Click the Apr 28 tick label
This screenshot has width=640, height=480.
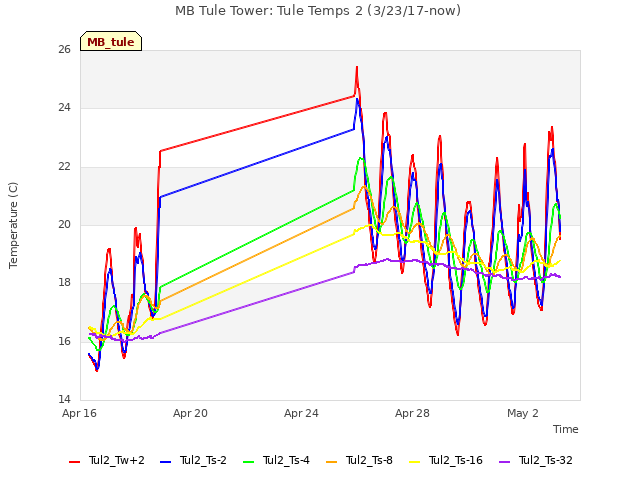[x=412, y=413]
